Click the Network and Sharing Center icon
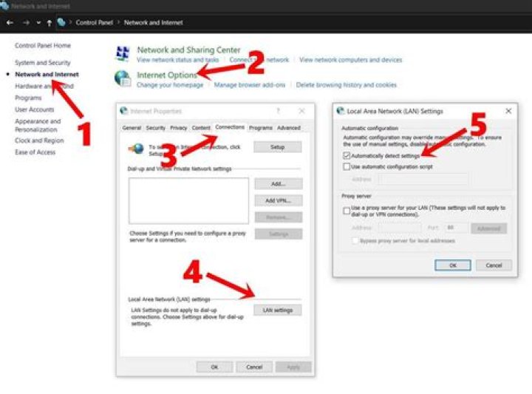 [123, 53]
